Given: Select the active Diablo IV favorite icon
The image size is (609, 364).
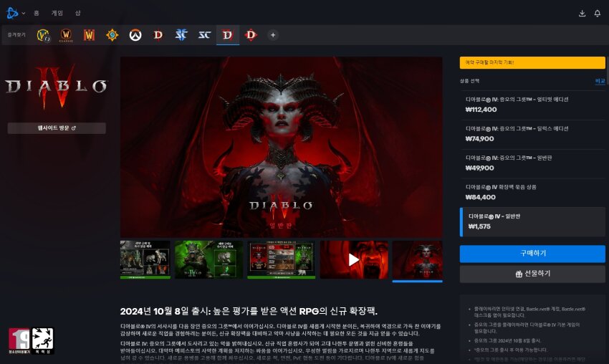Looking at the screenshot, I should coord(228,35).
